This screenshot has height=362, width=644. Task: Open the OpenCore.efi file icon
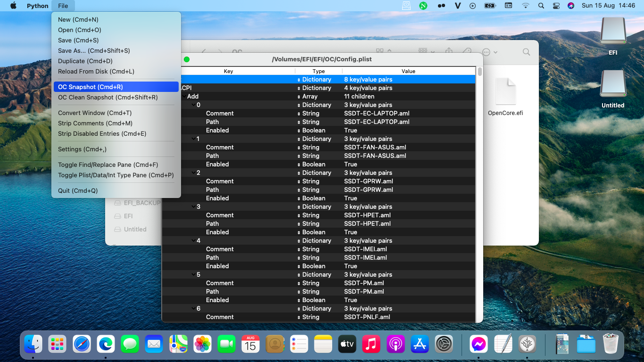pos(505,97)
